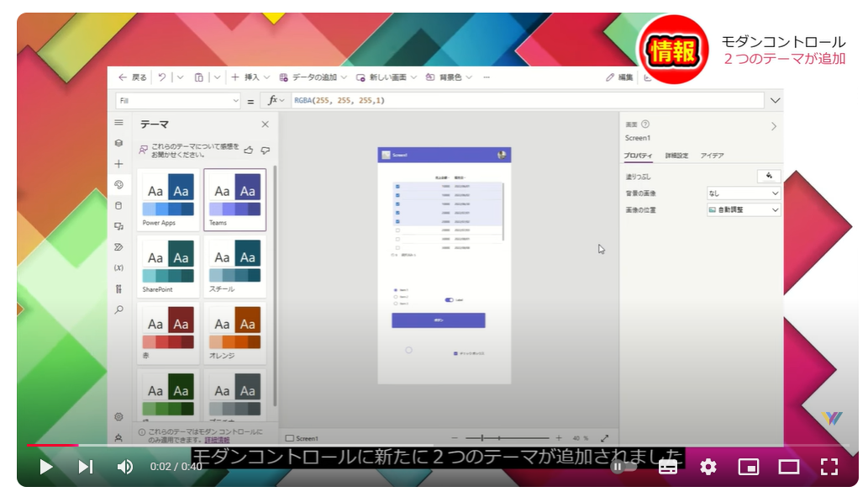This screenshot has width=868, height=492.
Task: Toggle video subtitles/captions button
Action: (668, 467)
